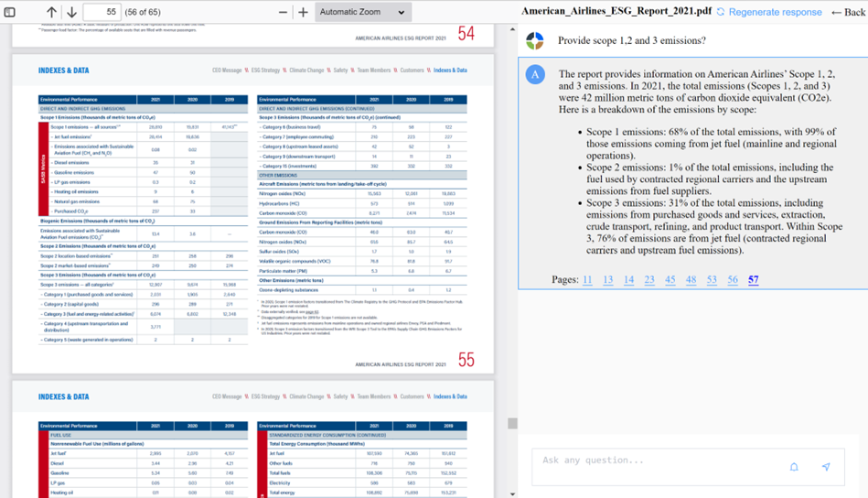The height and width of the screenshot is (498, 868).
Task: Open the Automatic Zoom dropdown
Action: 362,12
